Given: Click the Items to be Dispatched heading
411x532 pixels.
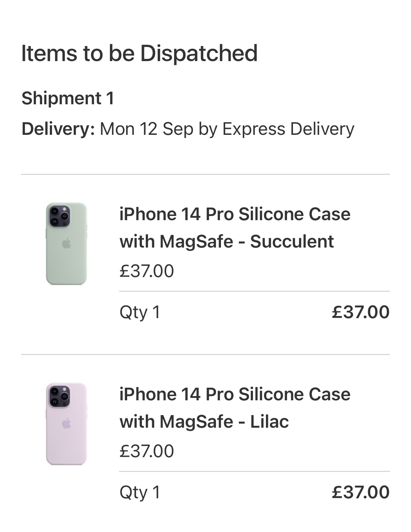Looking at the screenshot, I should tap(139, 53).
